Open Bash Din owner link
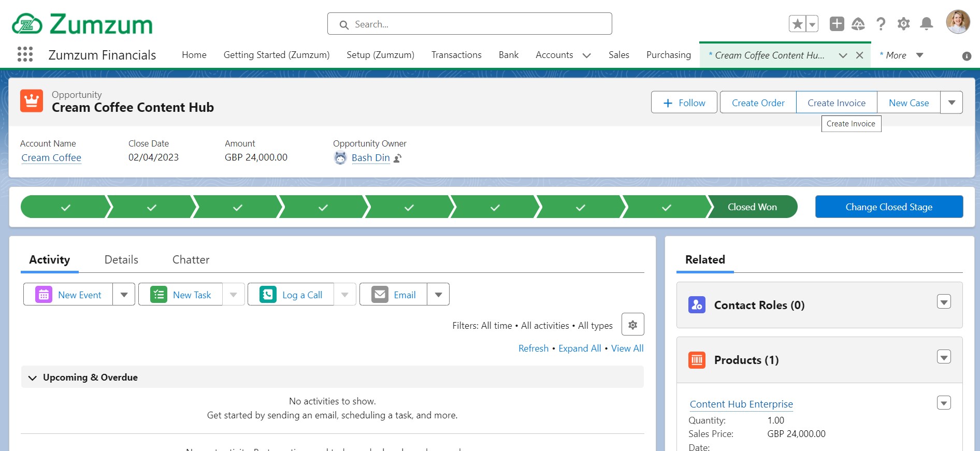This screenshot has height=451, width=980. 370,157
